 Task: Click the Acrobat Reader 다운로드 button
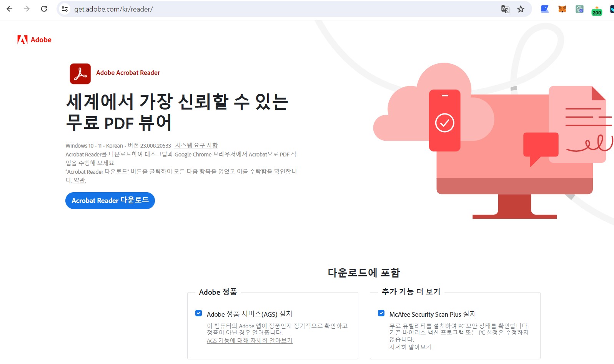point(110,201)
